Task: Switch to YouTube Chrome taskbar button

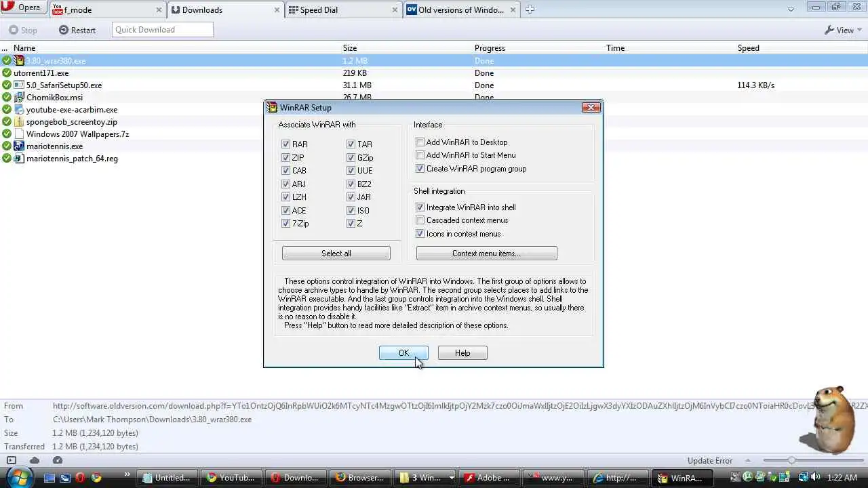Action: tap(231, 478)
